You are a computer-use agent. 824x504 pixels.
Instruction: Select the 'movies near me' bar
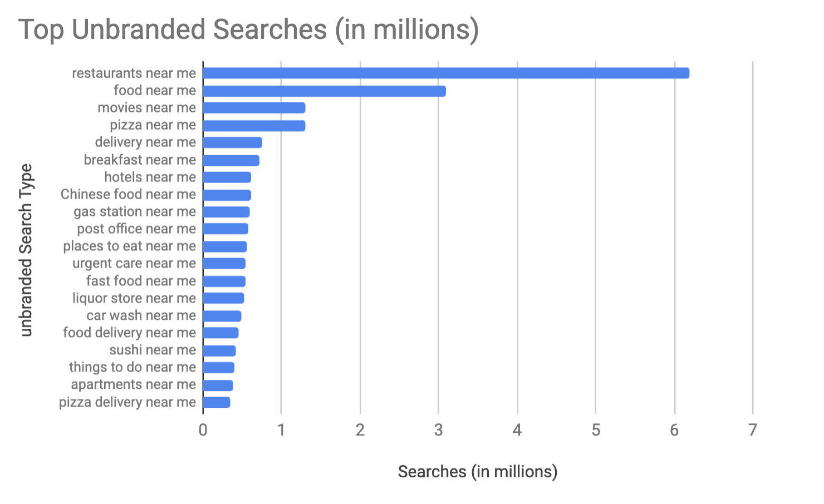[254, 108]
